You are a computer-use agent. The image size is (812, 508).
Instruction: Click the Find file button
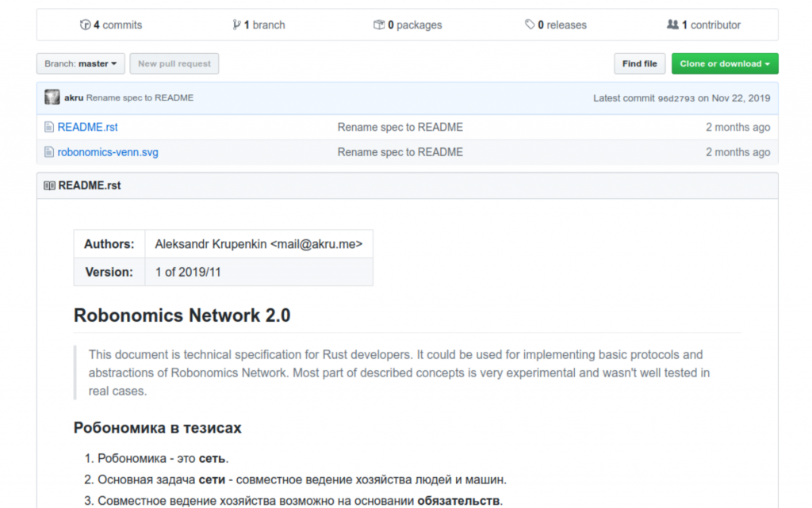pos(640,63)
